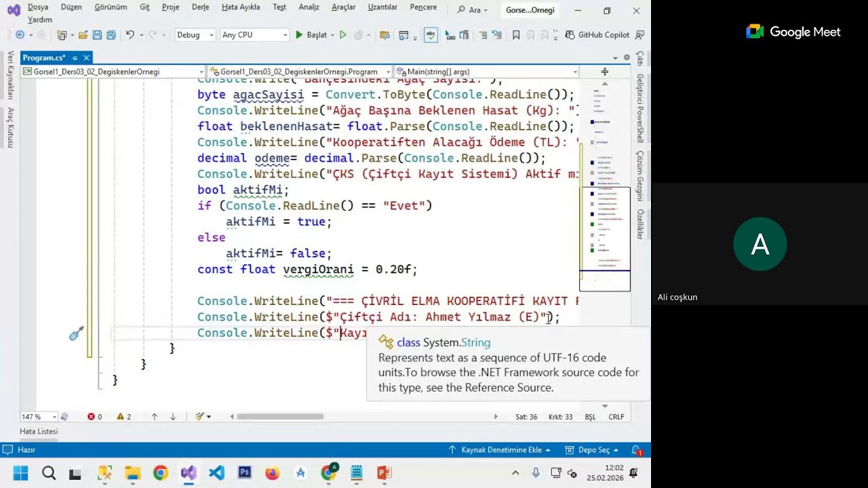Click the split editor window icon
Viewport: 868px width, 488px height.
tap(604, 71)
